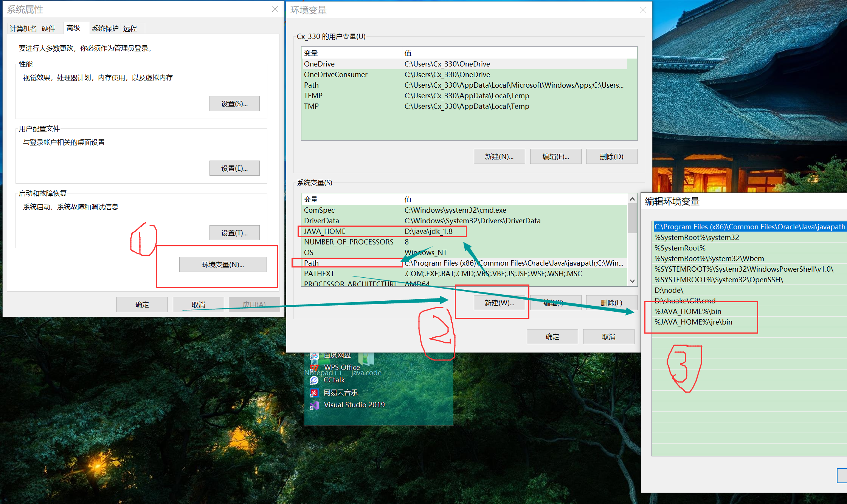Open the CCtalk shortcut icon
Screen dimensions: 847x504
(x=314, y=380)
